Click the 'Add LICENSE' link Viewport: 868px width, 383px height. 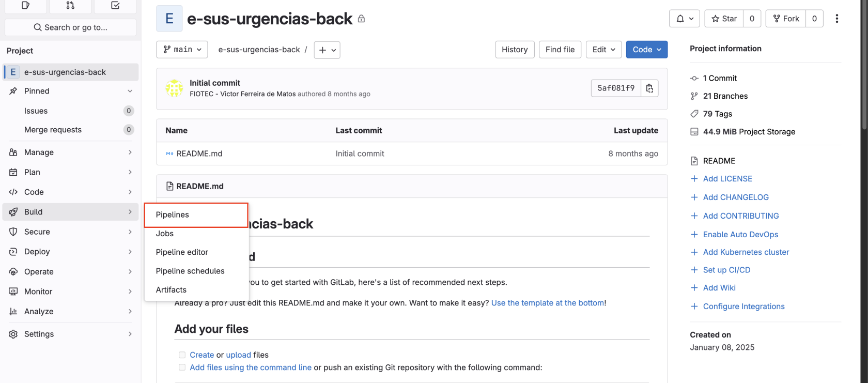coord(727,179)
